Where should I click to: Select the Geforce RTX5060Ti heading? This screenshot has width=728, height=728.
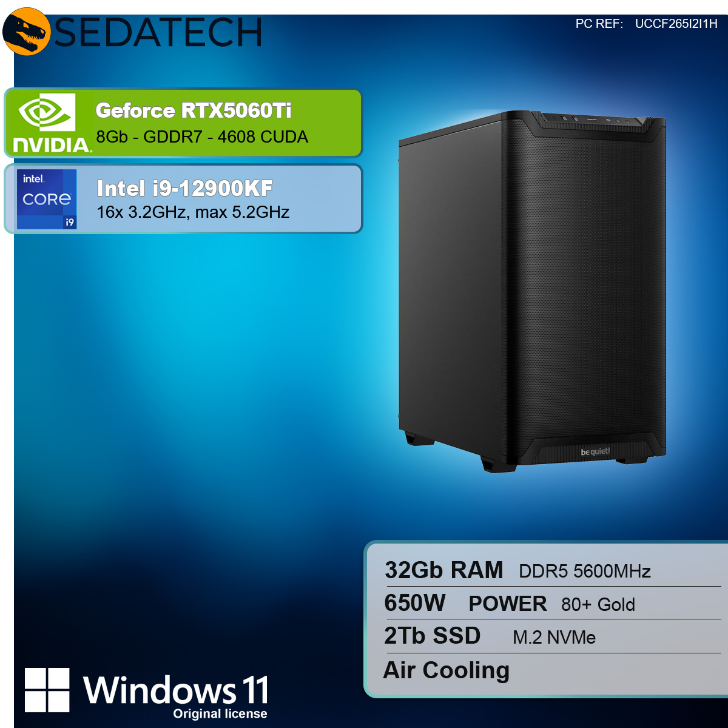coord(194,110)
